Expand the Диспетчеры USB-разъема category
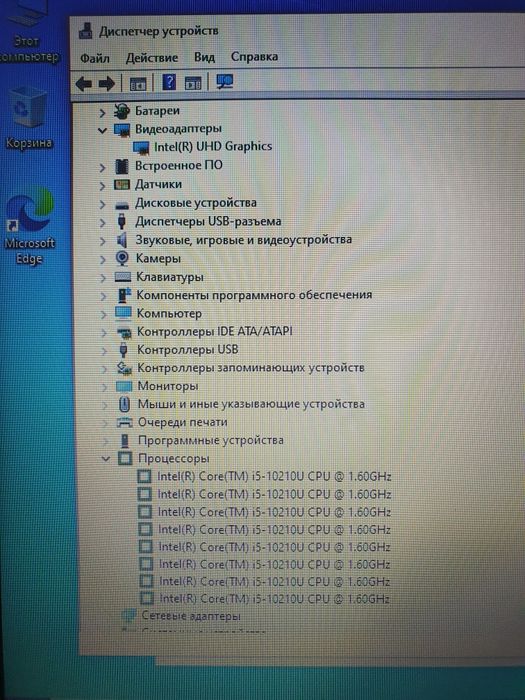This screenshot has width=525, height=700. coord(102,223)
